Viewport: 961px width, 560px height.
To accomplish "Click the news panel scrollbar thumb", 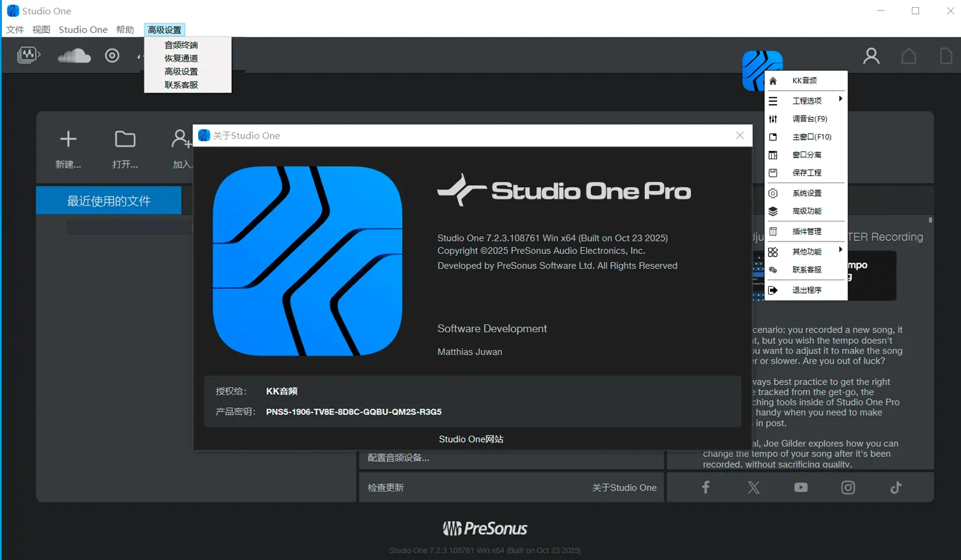I will 931,220.
